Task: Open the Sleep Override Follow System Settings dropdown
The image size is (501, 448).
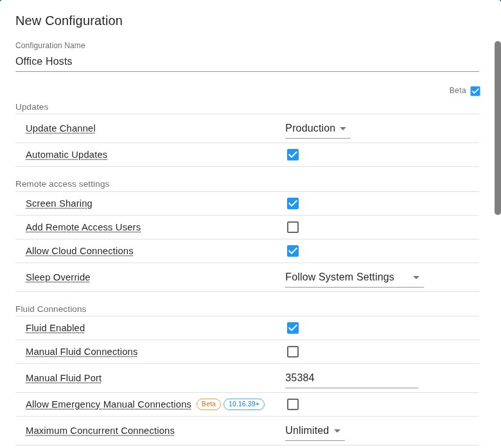Action: [x=355, y=277]
